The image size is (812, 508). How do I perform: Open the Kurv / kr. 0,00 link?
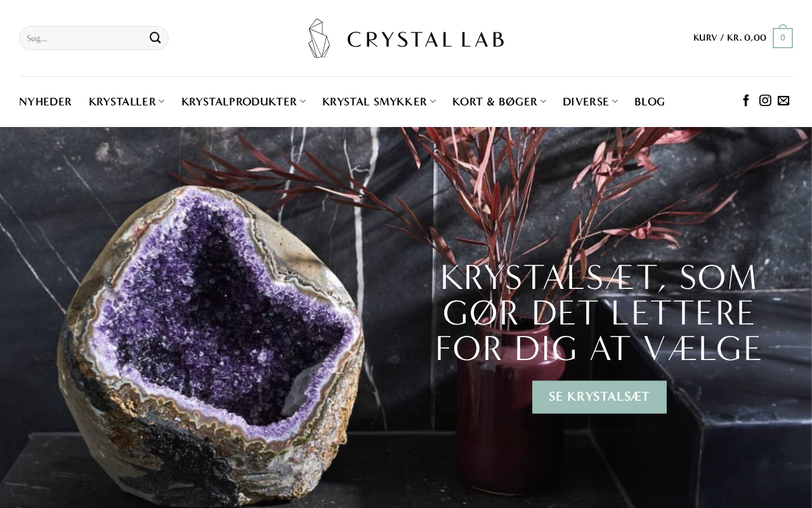point(730,37)
